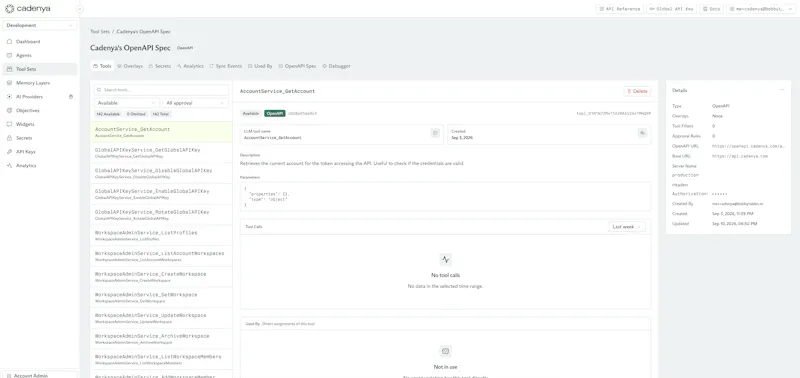Viewport: 800px width, 378px height.
Task: Open the Development workspace dropdown
Action: click(40, 25)
